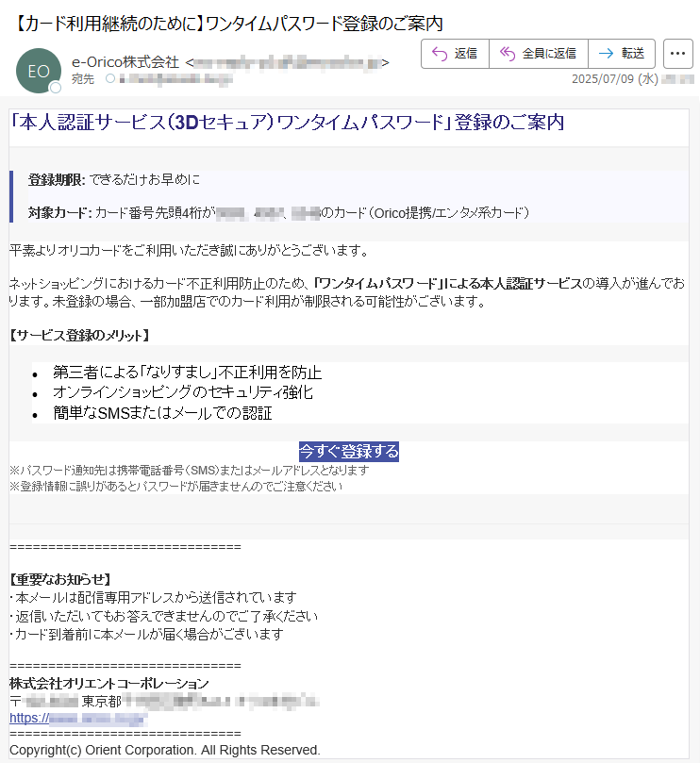Click bullet 簡単なSMSまたはメールでの認証
The height and width of the screenshot is (763, 700).
pos(162,413)
